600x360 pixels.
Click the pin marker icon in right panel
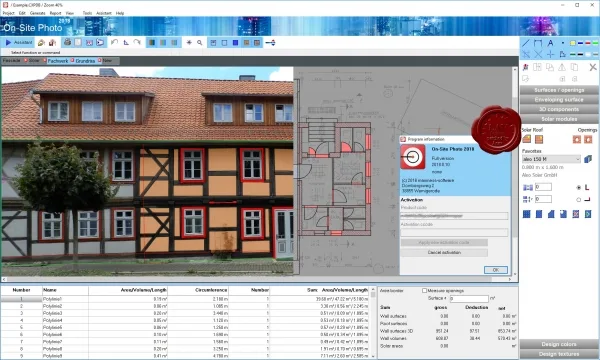526,67
